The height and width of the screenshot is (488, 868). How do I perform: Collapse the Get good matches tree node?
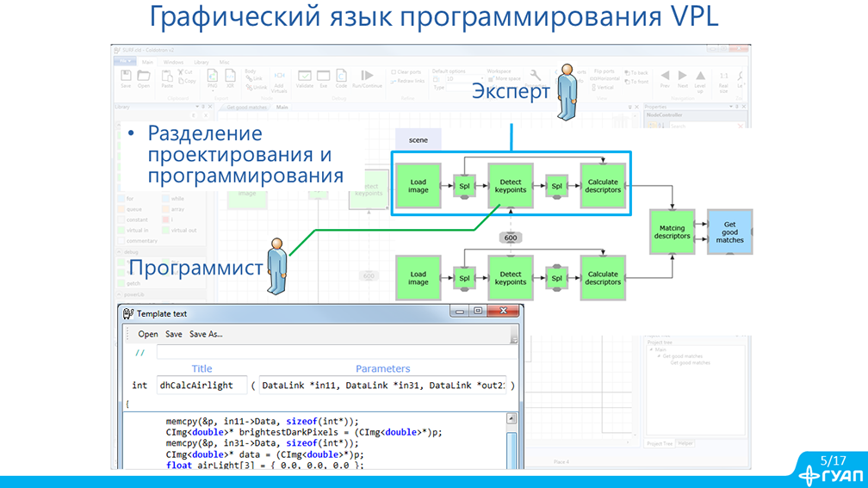pos(659,356)
